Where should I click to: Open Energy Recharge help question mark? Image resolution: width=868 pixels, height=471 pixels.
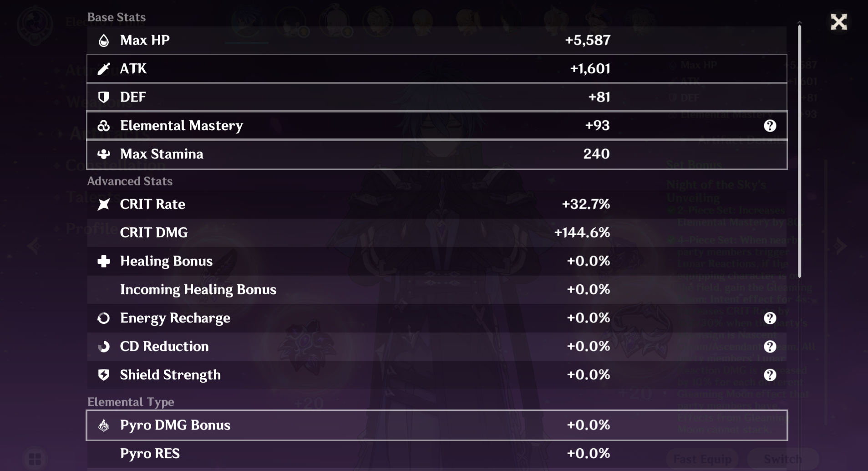click(770, 318)
